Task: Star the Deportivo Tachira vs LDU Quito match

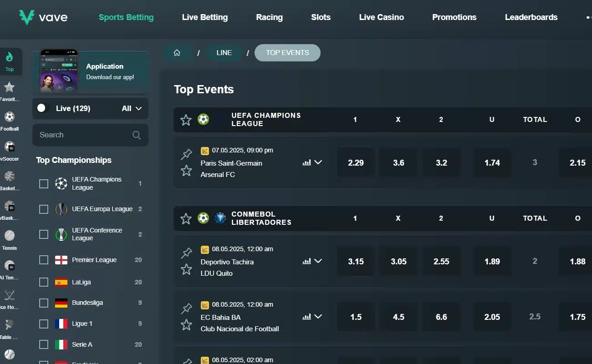Action: point(186,269)
